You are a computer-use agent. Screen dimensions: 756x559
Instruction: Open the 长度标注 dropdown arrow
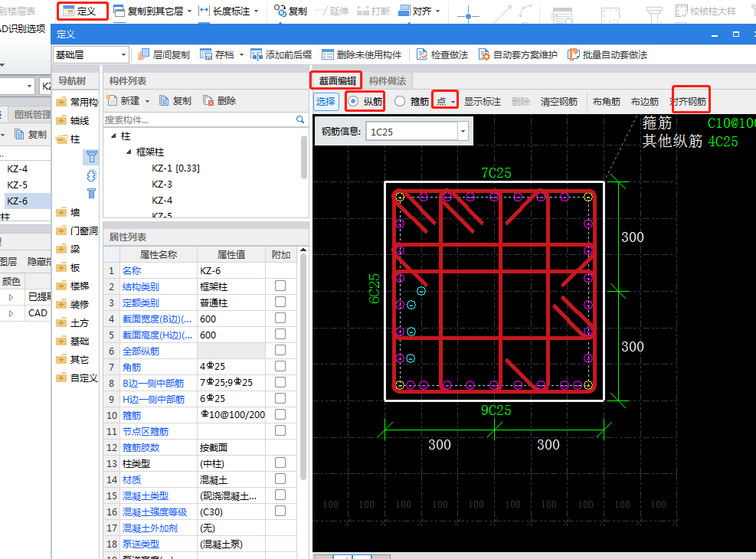pos(256,11)
